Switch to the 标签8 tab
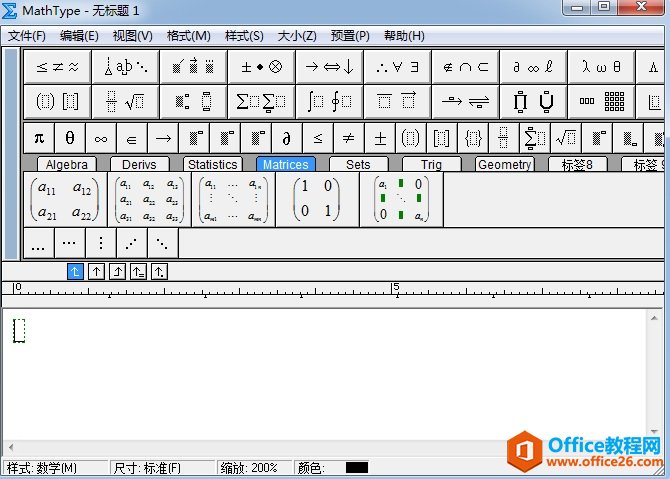The width and height of the screenshot is (670, 479). [x=577, y=165]
